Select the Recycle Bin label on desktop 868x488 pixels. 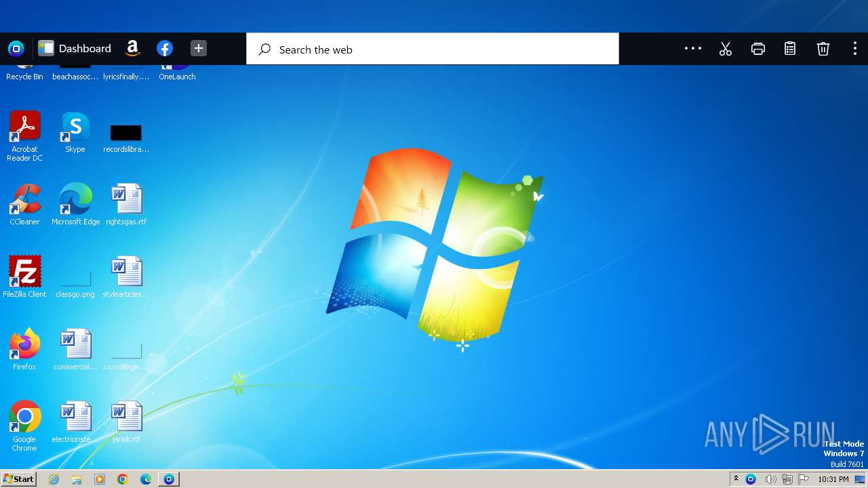pos(24,77)
